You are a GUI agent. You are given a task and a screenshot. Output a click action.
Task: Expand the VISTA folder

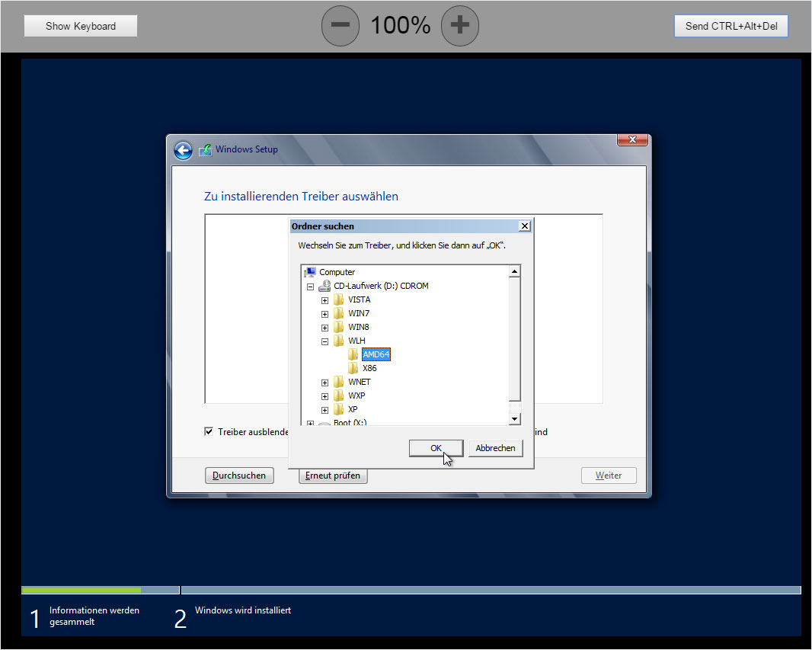click(324, 300)
